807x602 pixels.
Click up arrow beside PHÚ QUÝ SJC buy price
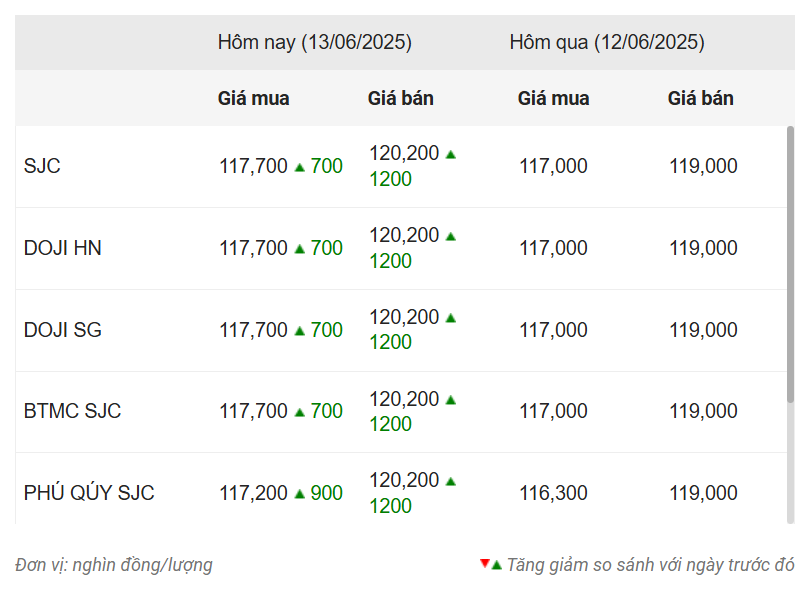pos(299,494)
